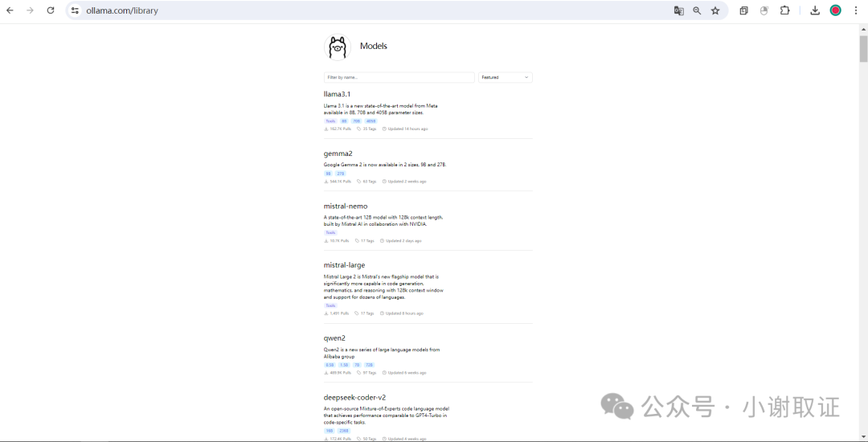Click 'Updated 14 hours ago' text
This screenshot has height=442, width=868.
(405, 129)
